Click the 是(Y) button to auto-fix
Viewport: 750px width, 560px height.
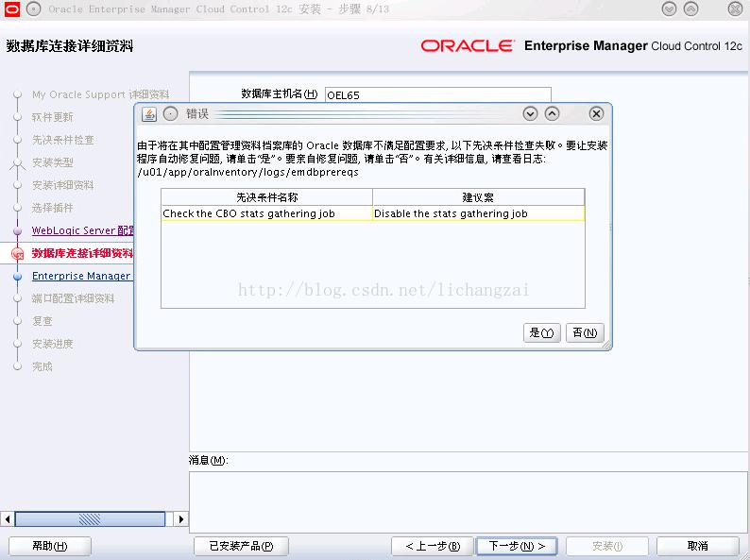(541, 332)
